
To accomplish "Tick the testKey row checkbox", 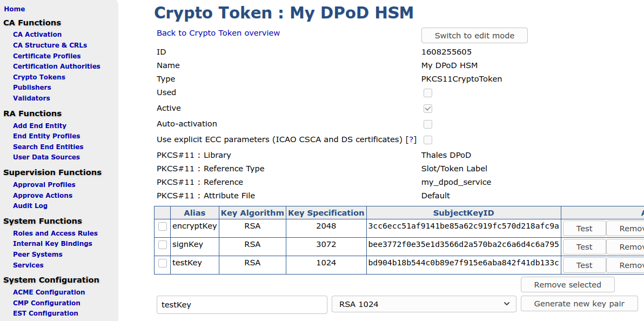I will [x=163, y=264].
